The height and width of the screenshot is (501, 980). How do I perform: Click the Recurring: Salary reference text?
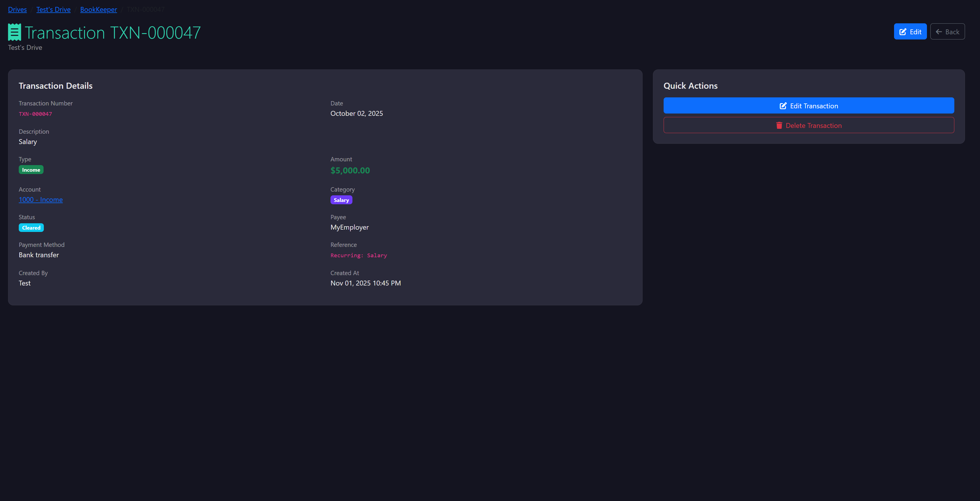point(358,255)
